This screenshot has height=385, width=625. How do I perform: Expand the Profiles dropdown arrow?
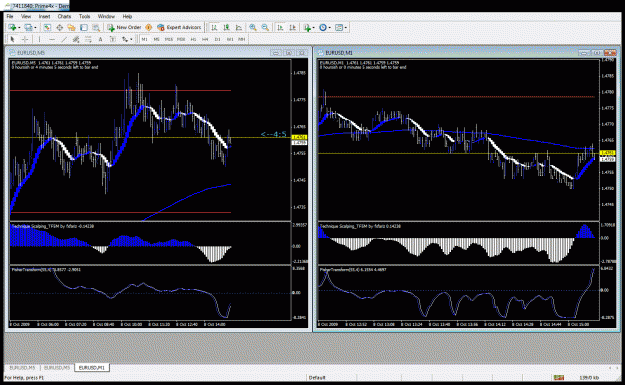35,28
